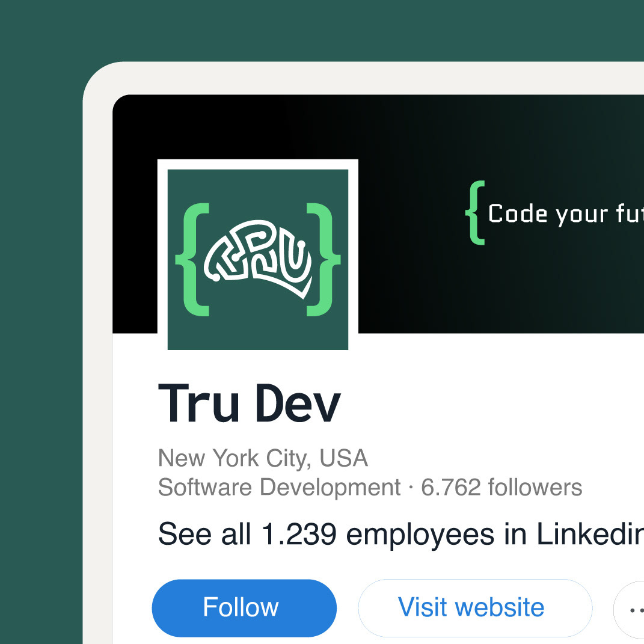Click the "Code your fut" banner tagline text
644x644 pixels.
(565, 214)
